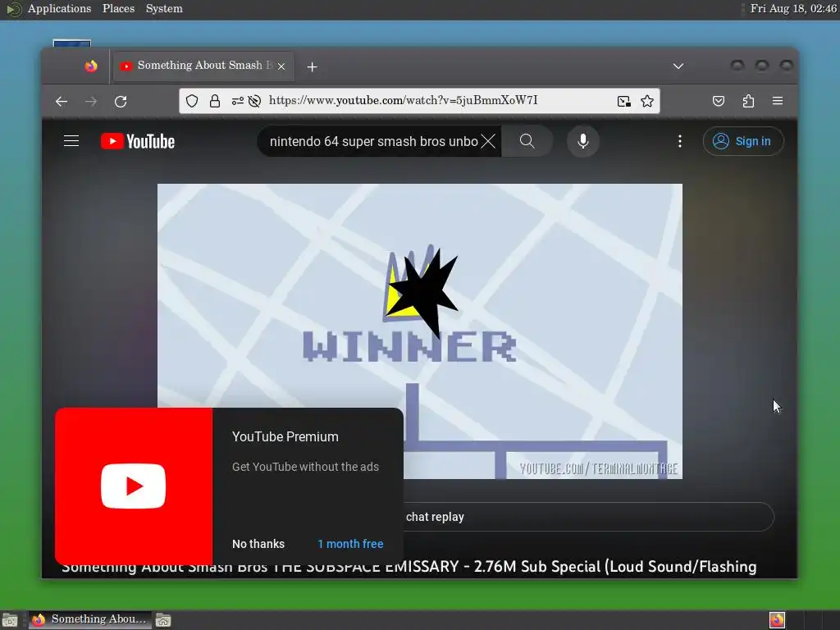Click the YouTube Premium red logo image
This screenshot has width=840, height=630.
pos(134,486)
